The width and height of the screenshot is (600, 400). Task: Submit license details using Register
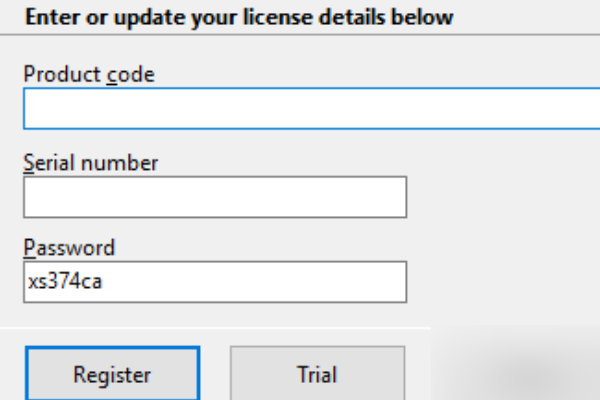pyautogui.click(x=112, y=375)
